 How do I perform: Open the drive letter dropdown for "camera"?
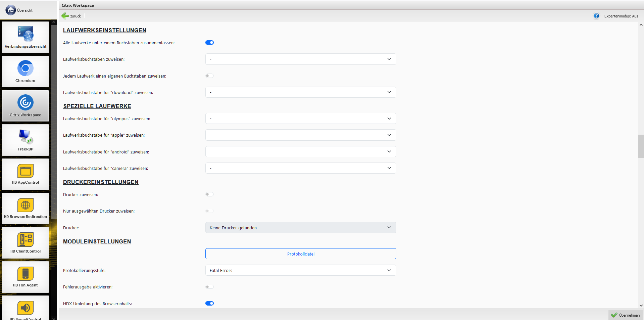click(301, 168)
